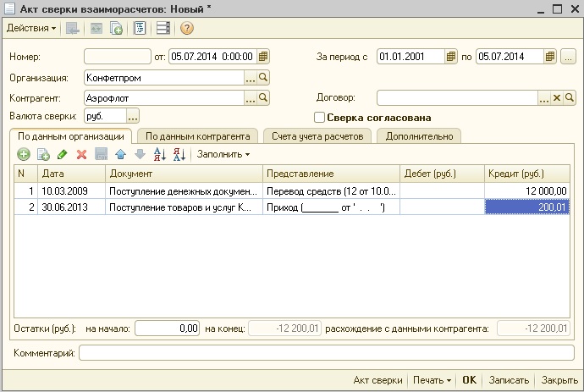Delete the row with red X icon
The height and width of the screenshot is (392, 584).
tap(81, 154)
